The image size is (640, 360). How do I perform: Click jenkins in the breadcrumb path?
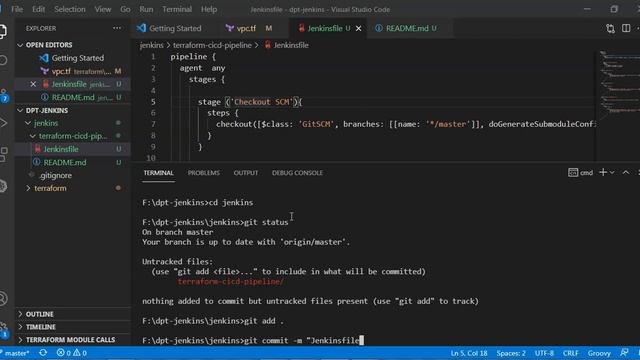pos(151,45)
